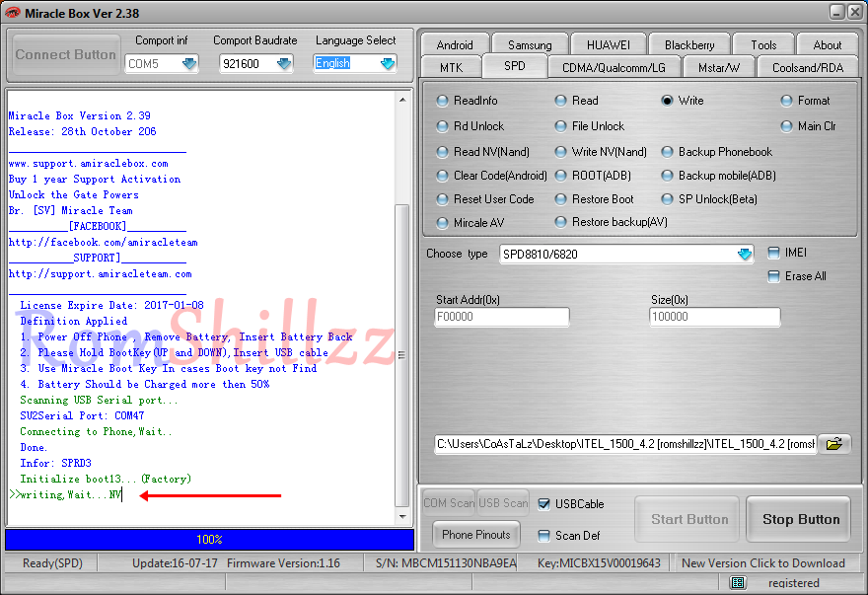Select SP Unlock(Beta) option
The image size is (868, 595).
coord(709,199)
